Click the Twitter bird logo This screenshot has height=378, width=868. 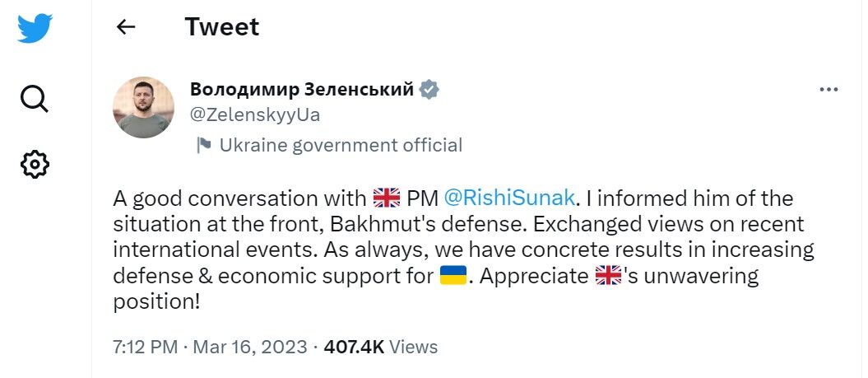click(35, 28)
